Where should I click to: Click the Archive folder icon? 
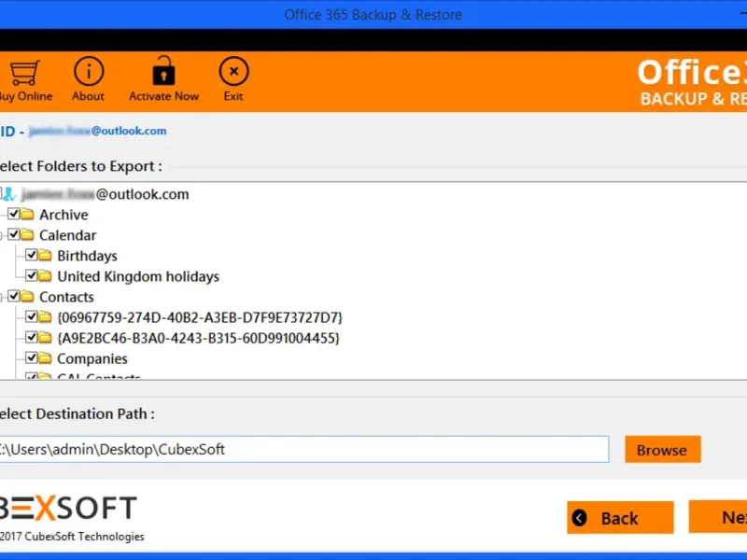[x=28, y=215]
